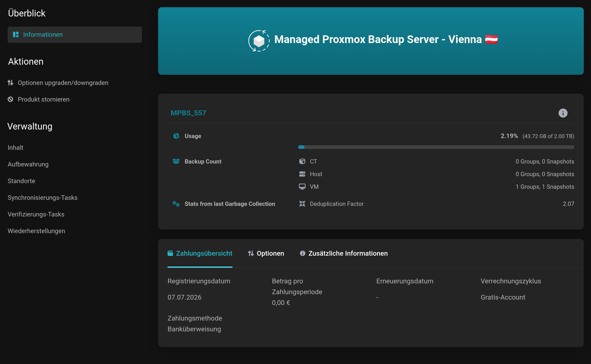Click the Banküberweisung payment method
The image size is (591, 364).
(x=194, y=329)
